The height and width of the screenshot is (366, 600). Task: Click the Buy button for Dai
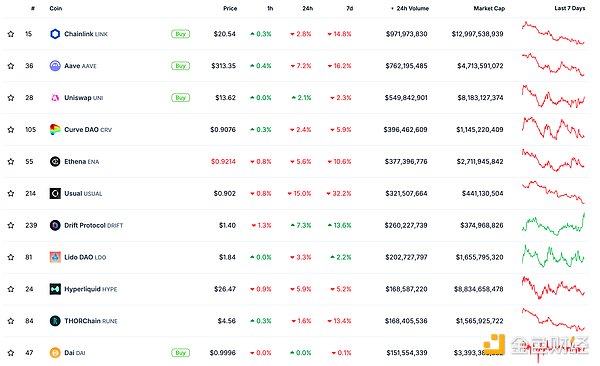click(180, 353)
